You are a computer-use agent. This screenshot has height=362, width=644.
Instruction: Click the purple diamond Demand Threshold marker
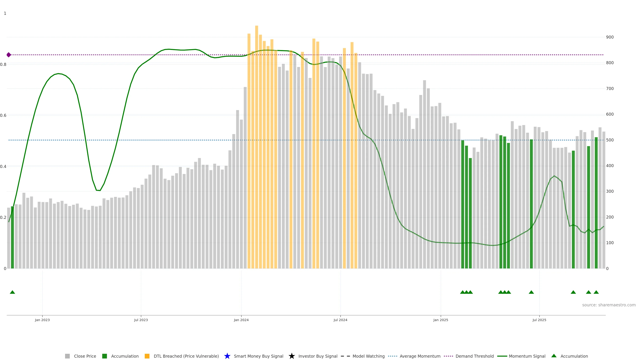(x=9, y=55)
